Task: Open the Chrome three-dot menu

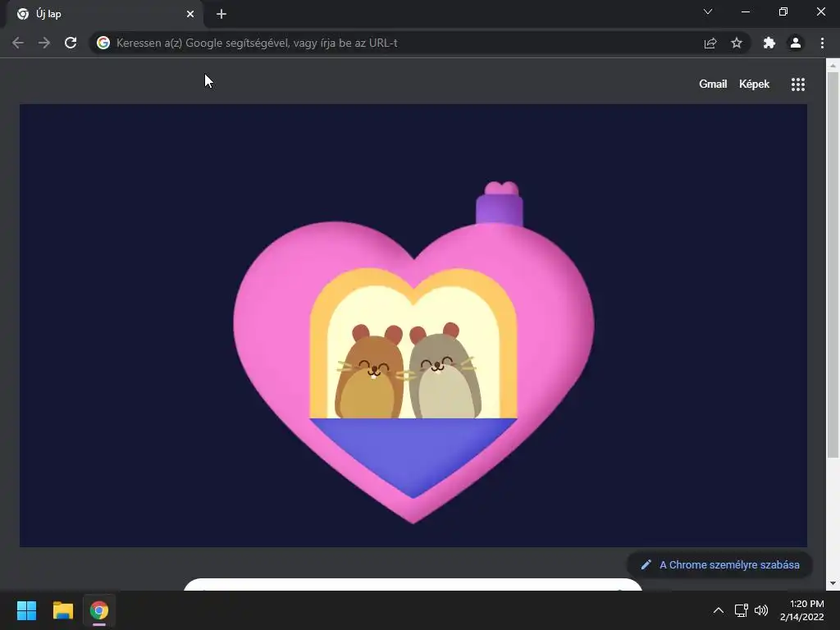Action: [822, 43]
